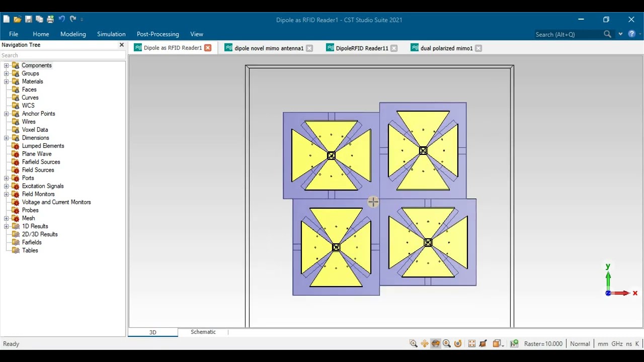The width and height of the screenshot is (644, 362).
Task: Open the ribbon options dropdown arrow
Action: [x=620, y=34]
